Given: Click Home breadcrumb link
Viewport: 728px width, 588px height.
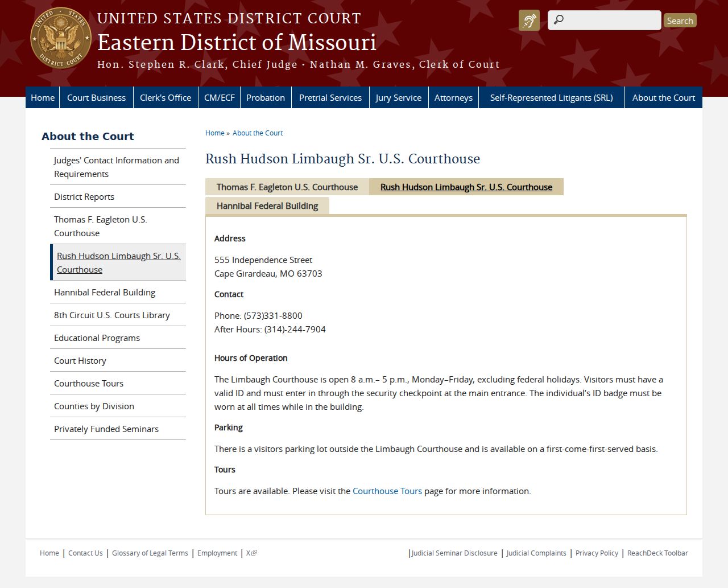Looking at the screenshot, I should pos(215,133).
